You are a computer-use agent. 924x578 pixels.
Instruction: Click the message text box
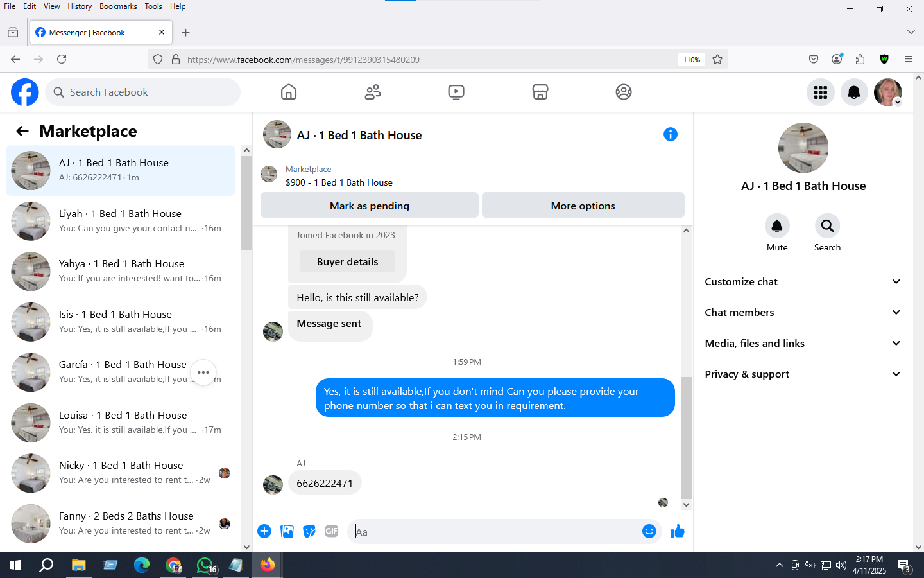pos(494,532)
